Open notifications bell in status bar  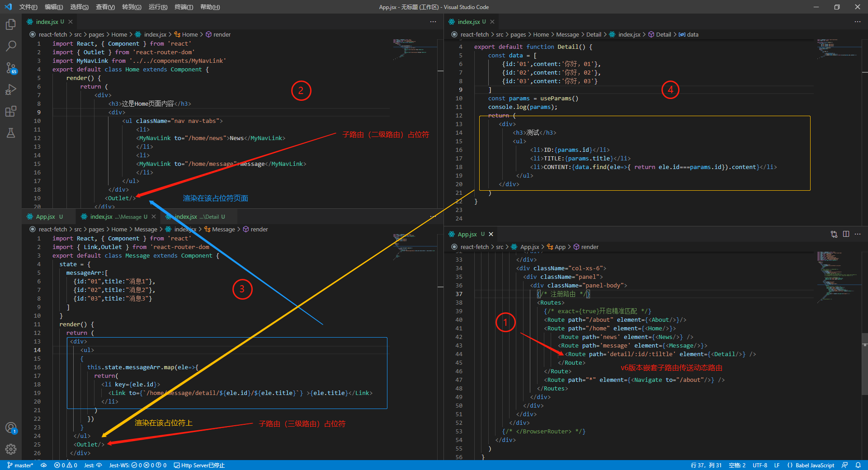(x=858, y=465)
